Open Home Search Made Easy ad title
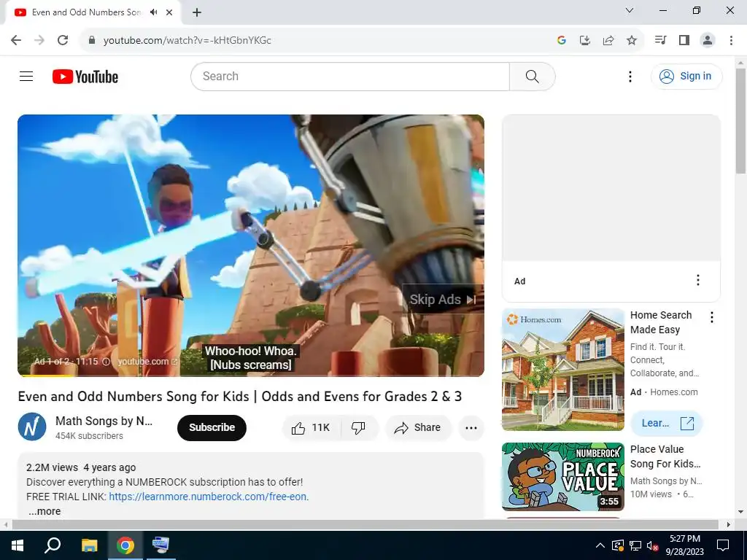The width and height of the screenshot is (747, 560). coord(661,322)
